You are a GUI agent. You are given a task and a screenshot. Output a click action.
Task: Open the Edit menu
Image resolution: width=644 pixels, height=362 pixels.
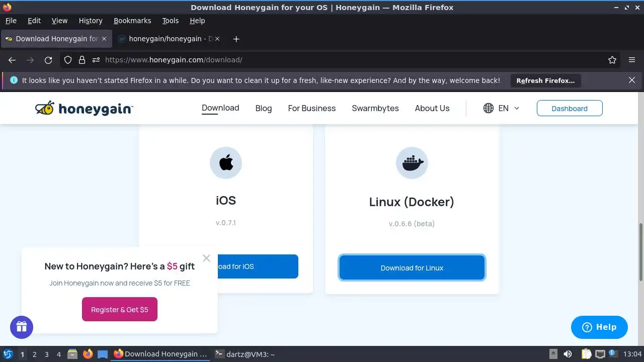point(34,21)
